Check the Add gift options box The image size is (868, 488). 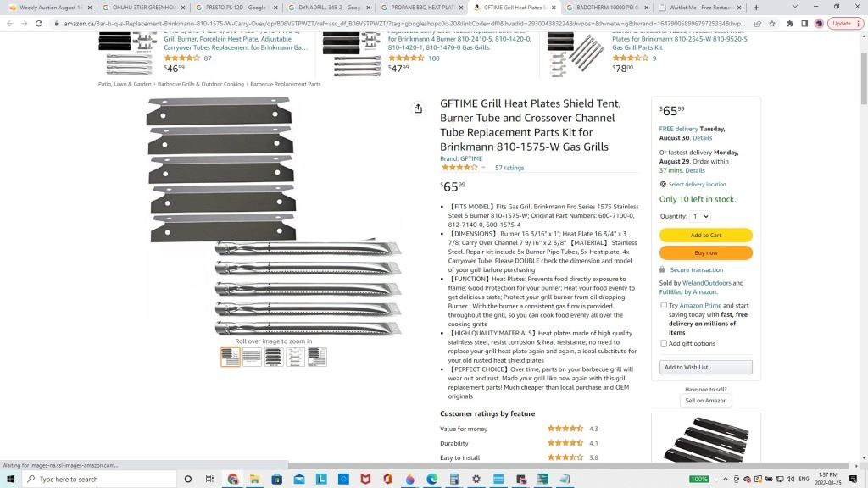point(663,344)
